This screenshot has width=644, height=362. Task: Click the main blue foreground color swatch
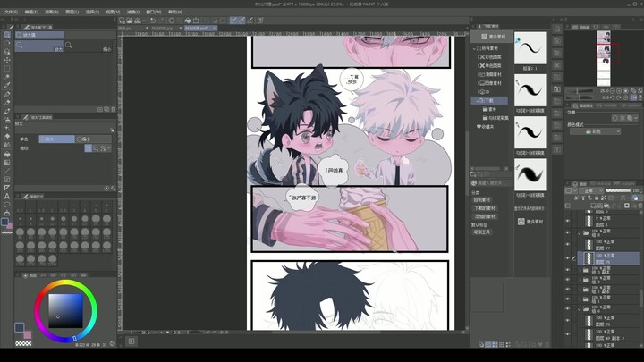(x=19, y=327)
